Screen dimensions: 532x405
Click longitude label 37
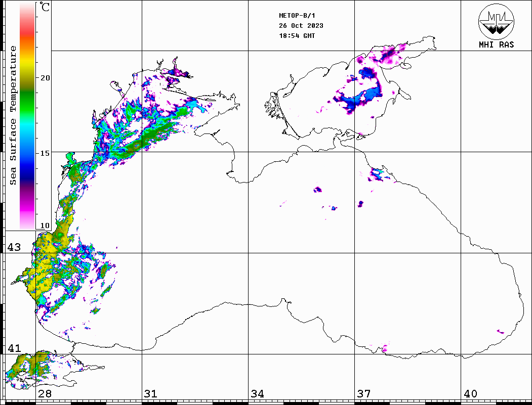pyautogui.click(x=364, y=394)
